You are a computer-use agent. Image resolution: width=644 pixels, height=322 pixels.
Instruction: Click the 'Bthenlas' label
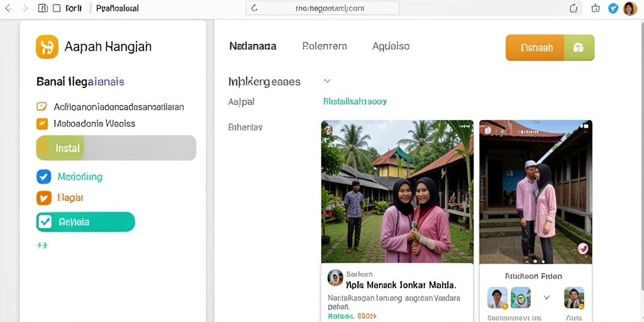pyautogui.click(x=245, y=127)
